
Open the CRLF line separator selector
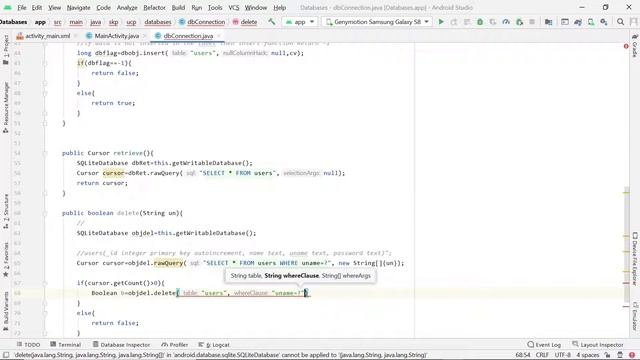(542, 355)
